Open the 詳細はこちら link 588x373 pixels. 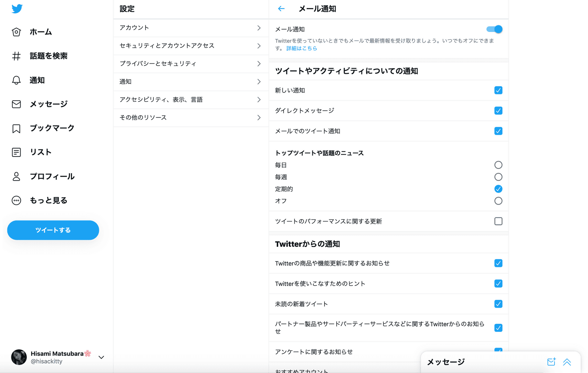[x=301, y=48]
